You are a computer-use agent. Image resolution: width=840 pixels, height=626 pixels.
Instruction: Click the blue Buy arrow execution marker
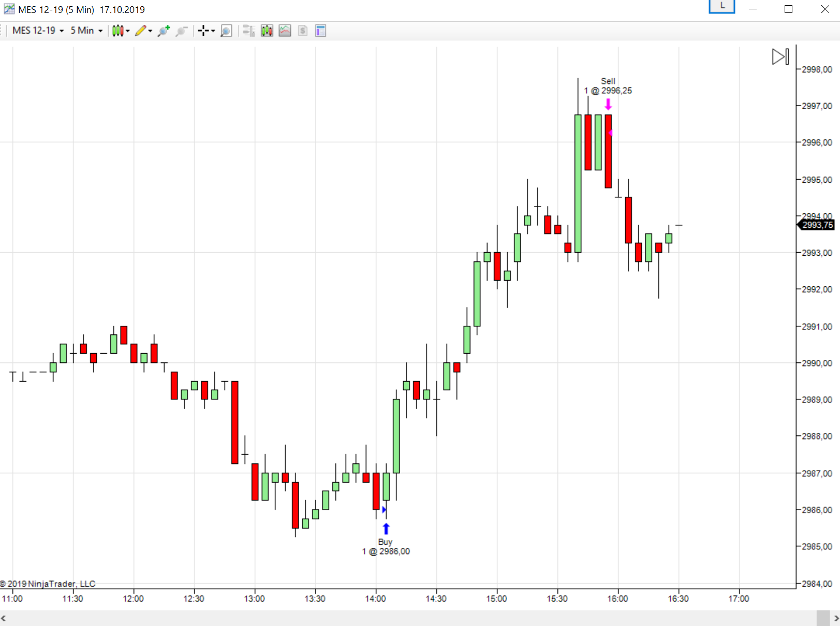click(386, 529)
